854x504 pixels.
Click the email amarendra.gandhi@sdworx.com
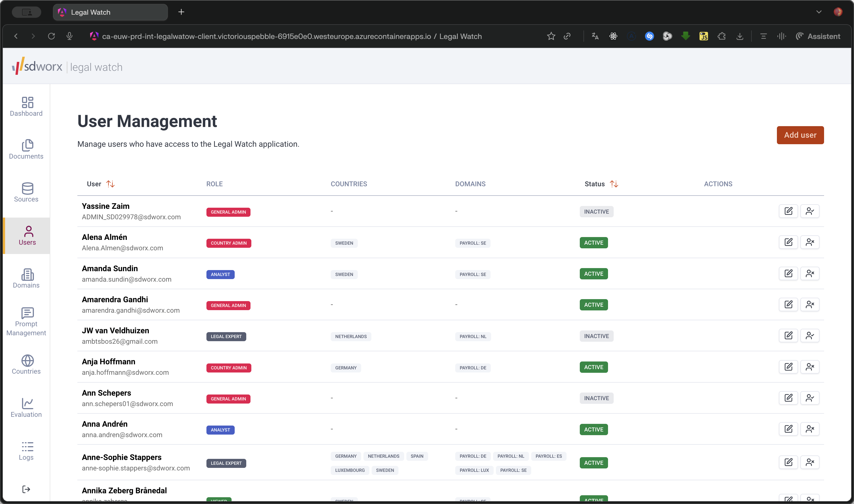130,310
